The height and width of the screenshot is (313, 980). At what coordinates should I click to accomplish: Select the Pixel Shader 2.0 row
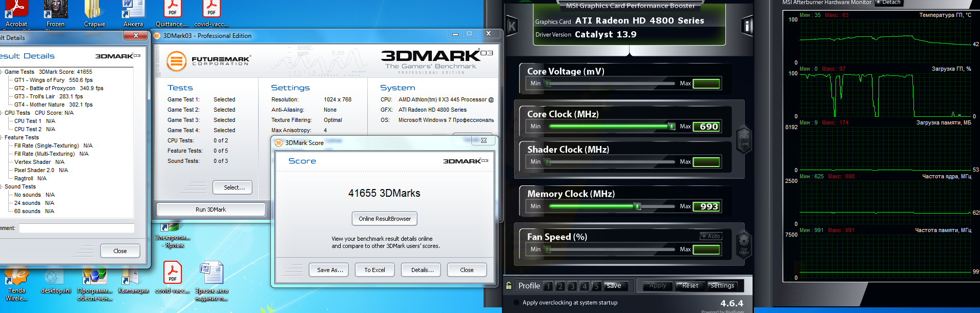coord(41,170)
